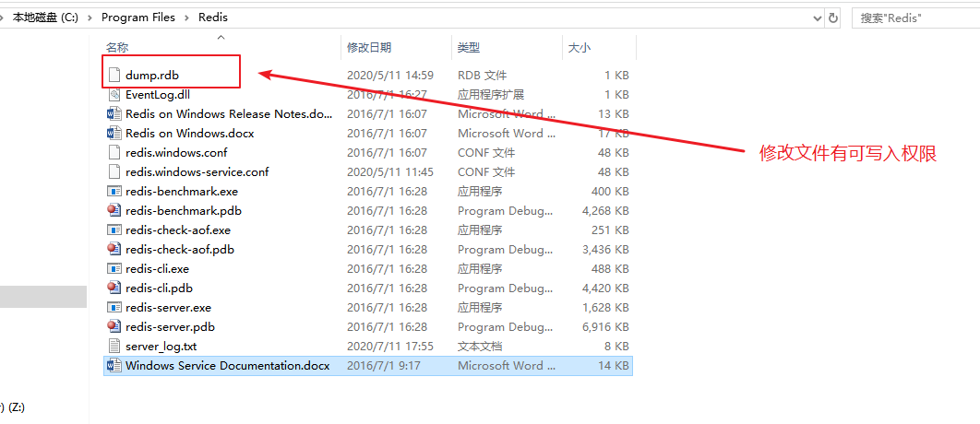This screenshot has height=424, width=980.
Task: Select the redis-check-aof.exe file name
Action: [x=178, y=230]
